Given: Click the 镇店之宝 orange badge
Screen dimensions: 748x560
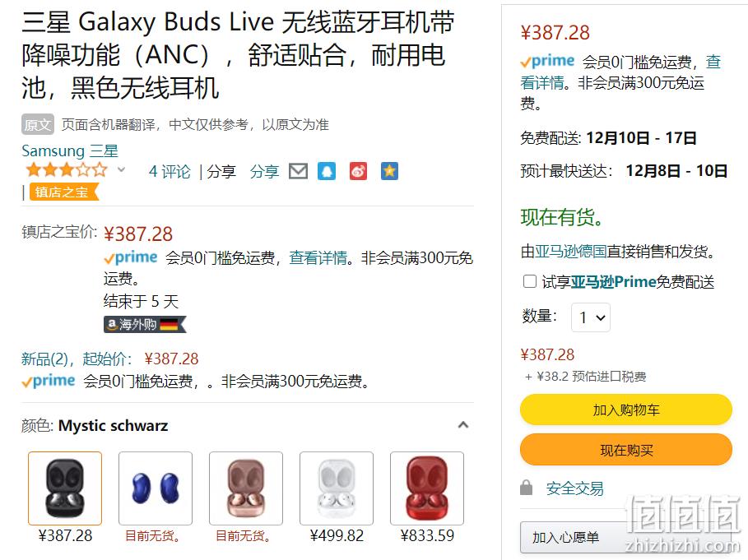Looking at the screenshot, I should click(x=64, y=192).
